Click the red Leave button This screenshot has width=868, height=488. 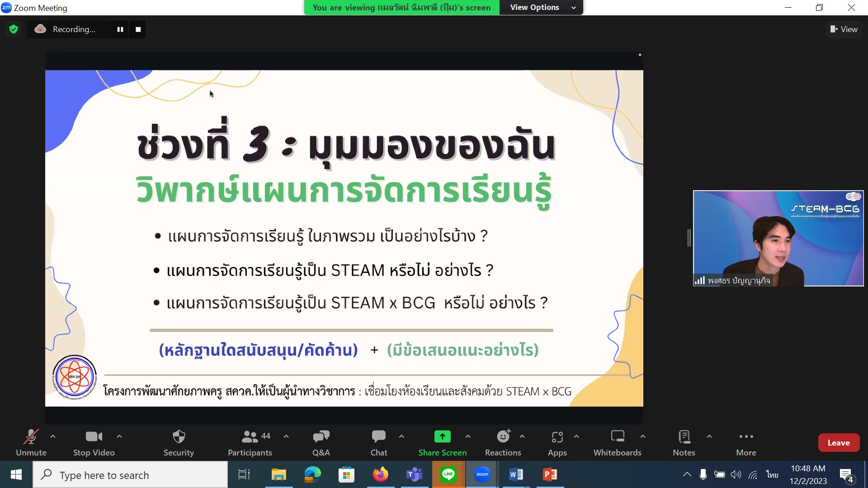pyautogui.click(x=839, y=443)
